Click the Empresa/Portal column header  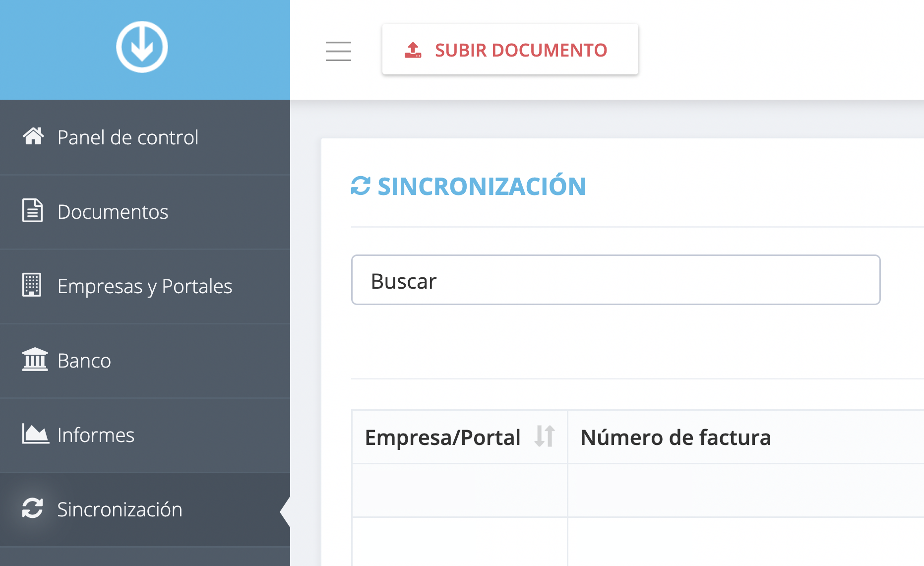(459, 437)
